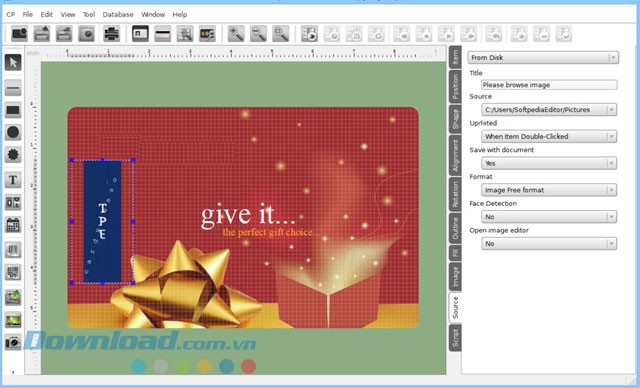The image size is (640, 388).
Task: Open the Open image editor dropdown
Action: (549, 244)
